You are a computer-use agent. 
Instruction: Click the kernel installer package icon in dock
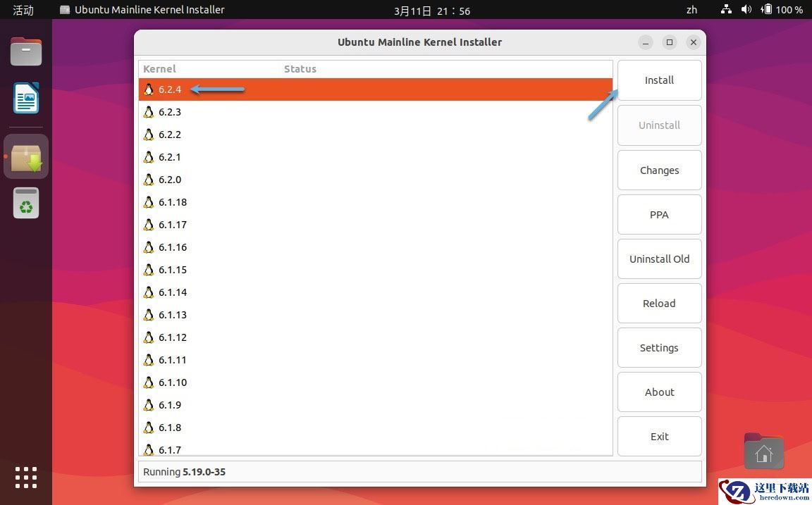[x=26, y=157]
